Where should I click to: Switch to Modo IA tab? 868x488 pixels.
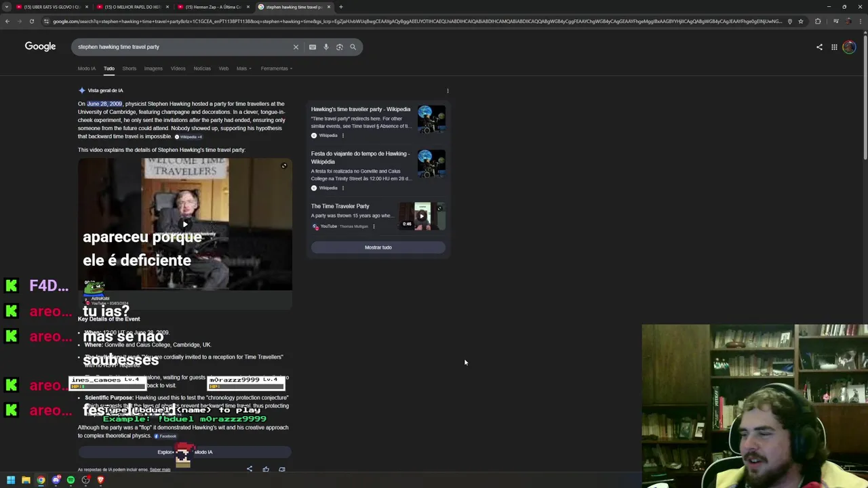87,68
